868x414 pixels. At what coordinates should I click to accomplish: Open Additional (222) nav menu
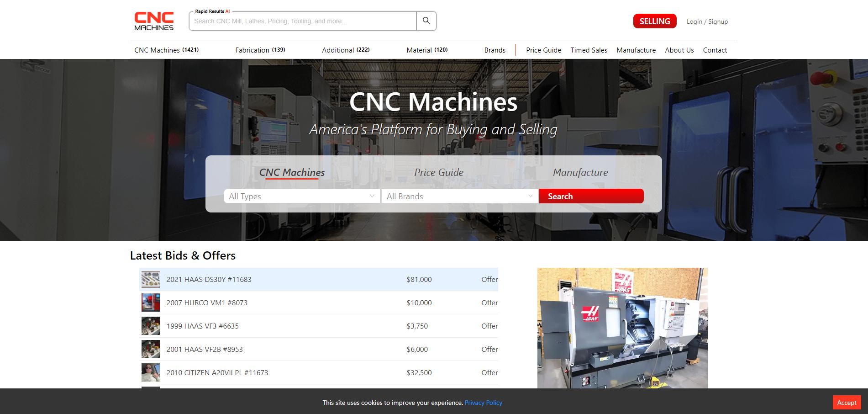click(x=346, y=50)
